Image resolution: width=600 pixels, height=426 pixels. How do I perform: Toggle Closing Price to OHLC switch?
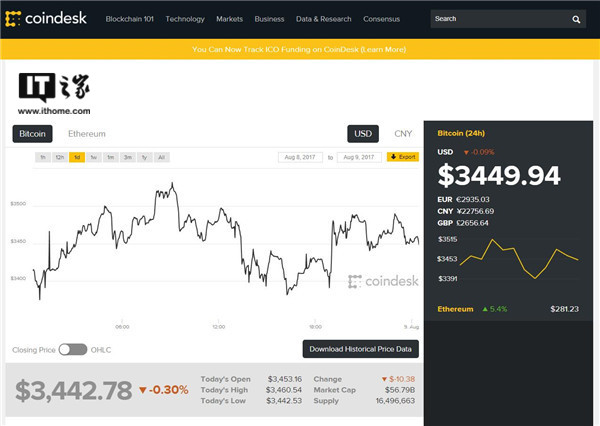click(73, 349)
